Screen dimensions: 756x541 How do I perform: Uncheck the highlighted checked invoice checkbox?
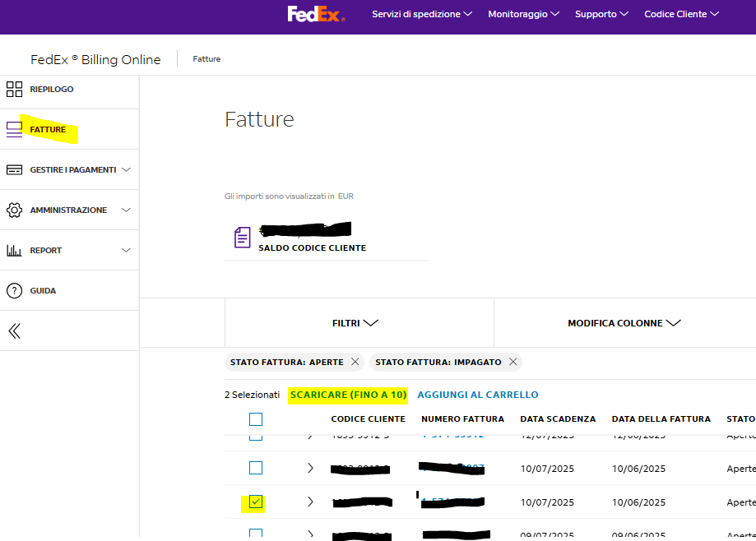(256, 502)
